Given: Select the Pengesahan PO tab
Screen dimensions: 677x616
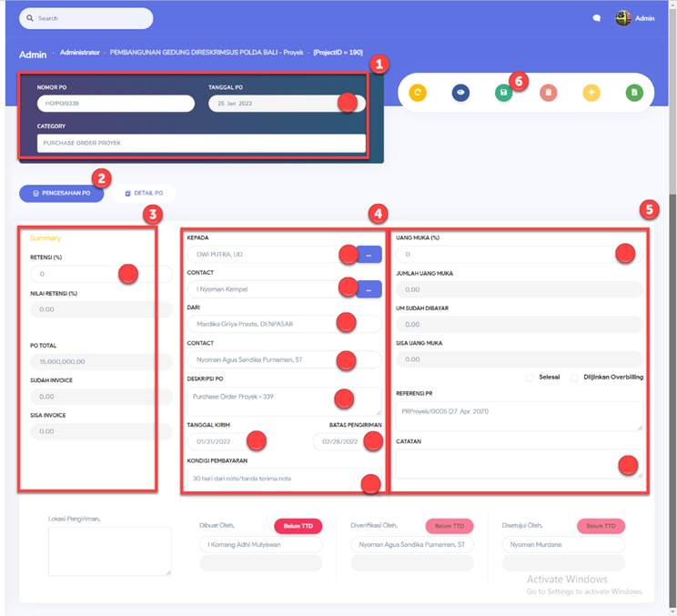Looking at the screenshot, I should click(x=62, y=193).
